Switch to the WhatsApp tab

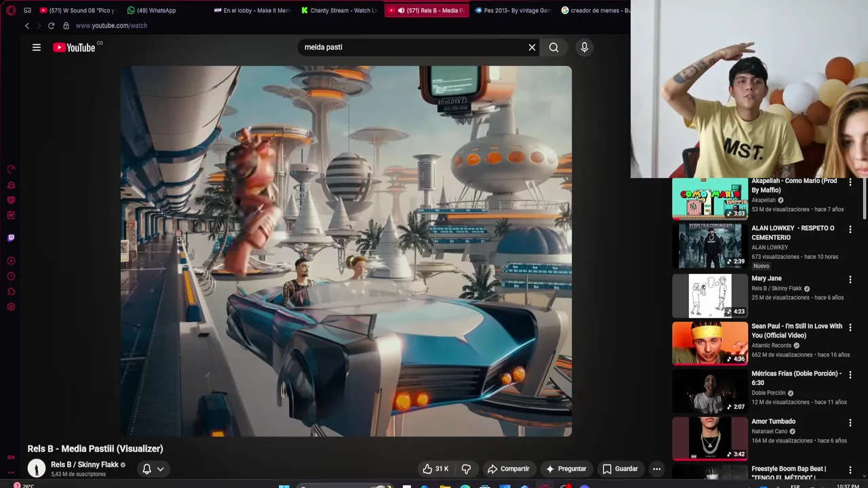[x=152, y=10]
